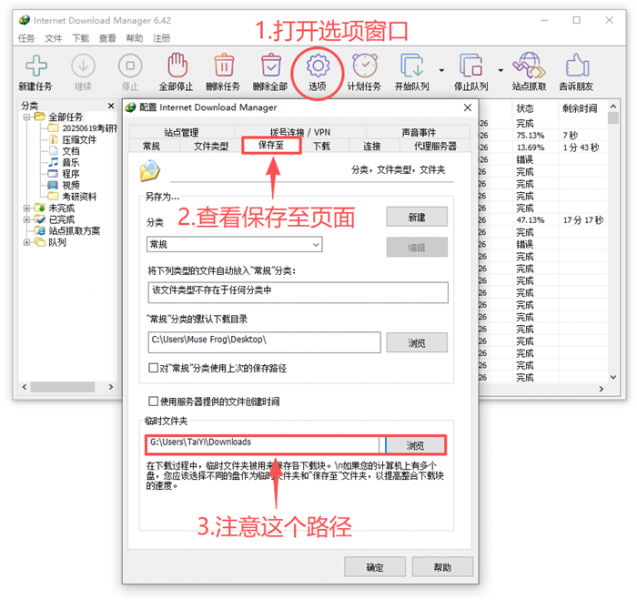Screen dimensions: 637x600
Task: Click the file types text field
Action: click(298, 292)
